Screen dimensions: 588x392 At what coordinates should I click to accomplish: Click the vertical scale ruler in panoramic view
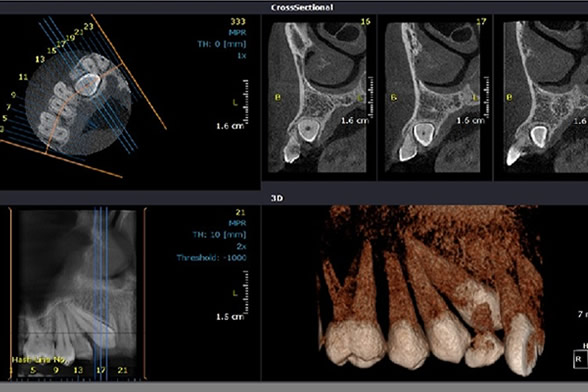[246, 292]
